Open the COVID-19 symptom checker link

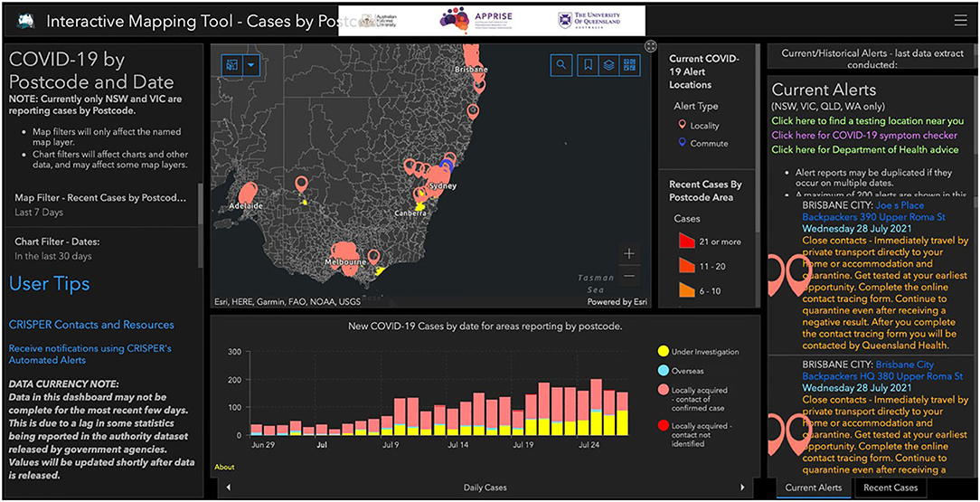(x=864, y=135)
